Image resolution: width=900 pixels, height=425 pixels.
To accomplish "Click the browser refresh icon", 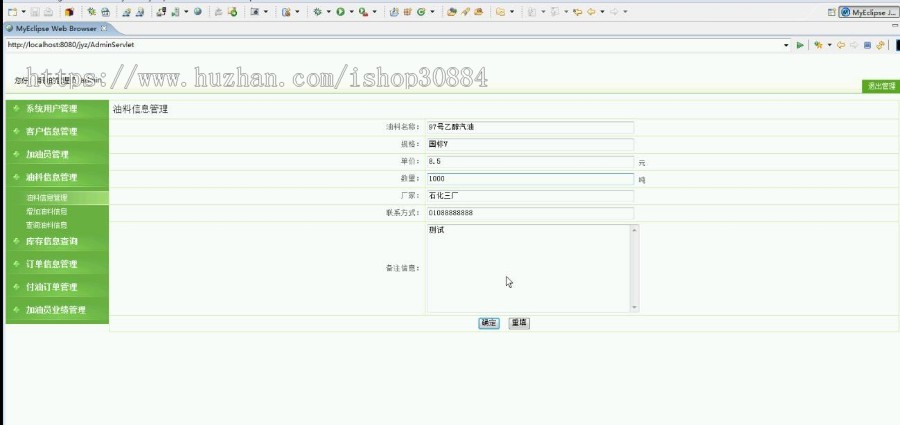I will [880, 45].
